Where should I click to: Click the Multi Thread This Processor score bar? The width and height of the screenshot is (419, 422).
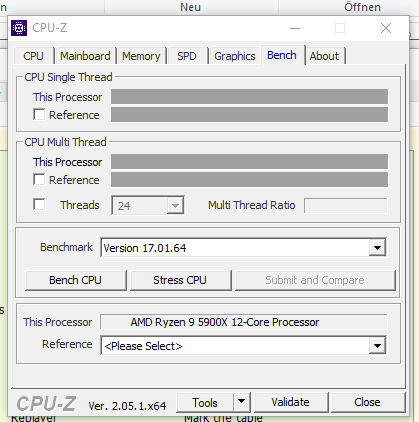click(249, 162)
